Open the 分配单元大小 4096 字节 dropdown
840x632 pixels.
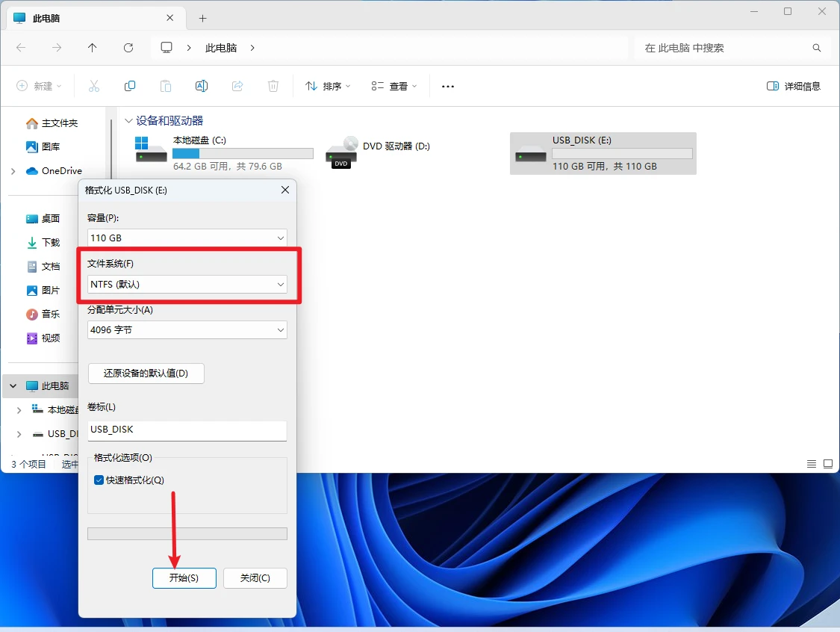(187, 329)
